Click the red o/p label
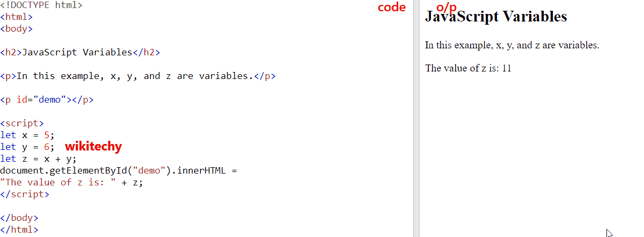Image resolution: width=644 pixels, height=237 pixels. [447, 7]
